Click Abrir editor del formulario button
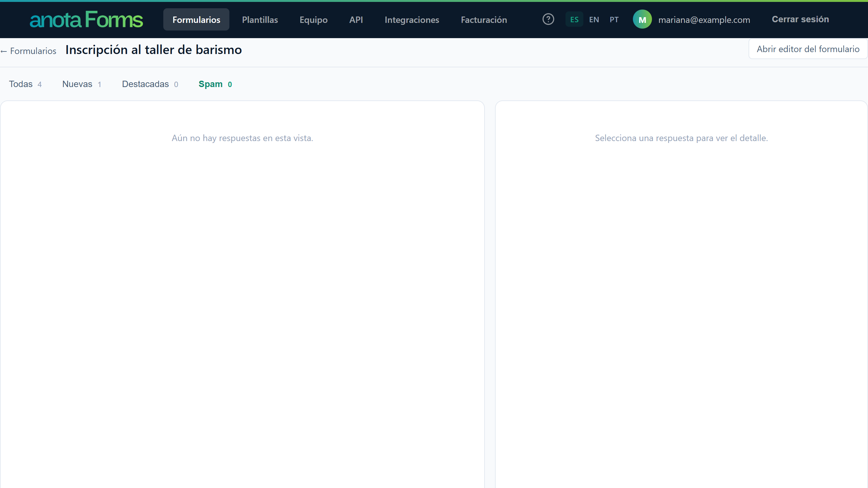This screenshot has width=868, height=488. tap(808, 49)
